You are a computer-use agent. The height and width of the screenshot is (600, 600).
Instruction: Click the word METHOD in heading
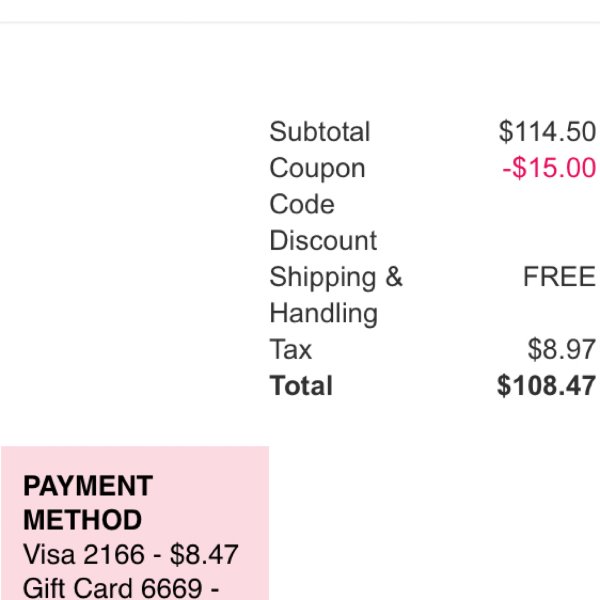pyautogui.click(x=83, y=520)
